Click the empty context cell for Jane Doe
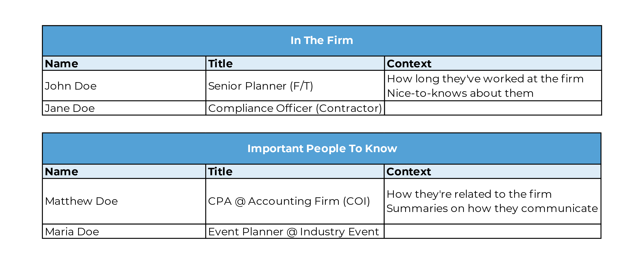 click(493, 108)
